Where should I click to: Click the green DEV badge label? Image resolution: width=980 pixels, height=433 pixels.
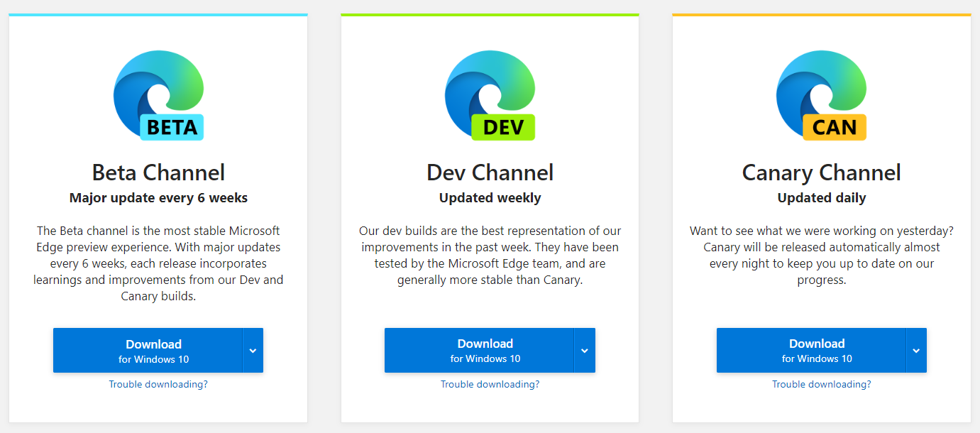pos(503,127)
